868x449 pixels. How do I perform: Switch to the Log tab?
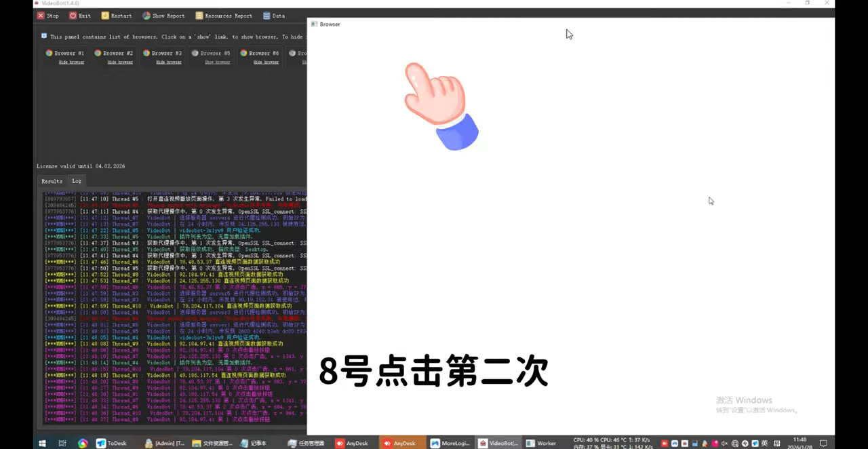click(77, 181)
